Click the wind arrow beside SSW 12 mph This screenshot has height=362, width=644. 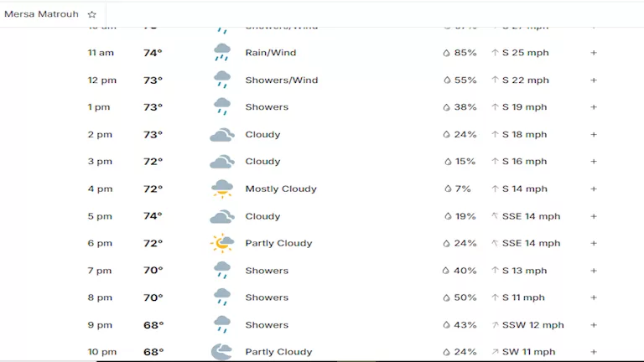(x=495, y=325)
